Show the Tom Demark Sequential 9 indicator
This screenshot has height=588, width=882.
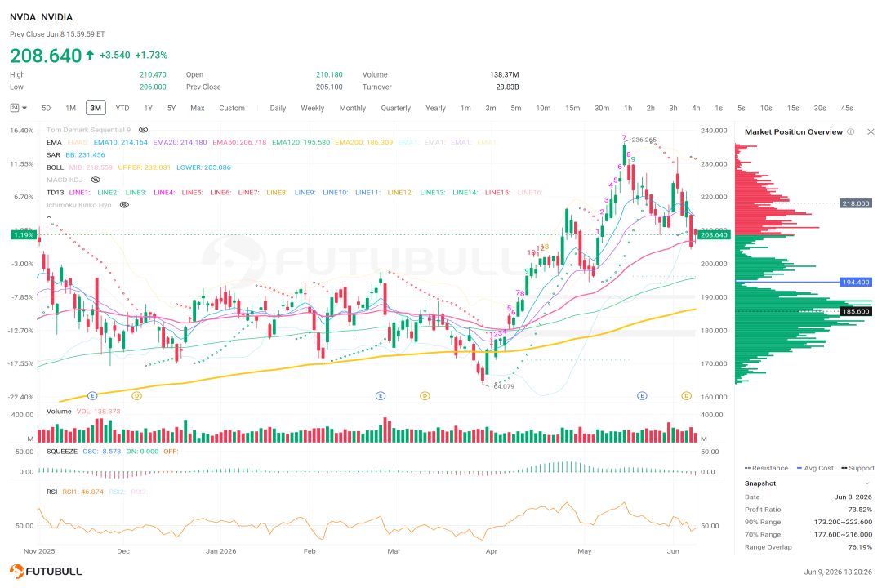point(144,130)
